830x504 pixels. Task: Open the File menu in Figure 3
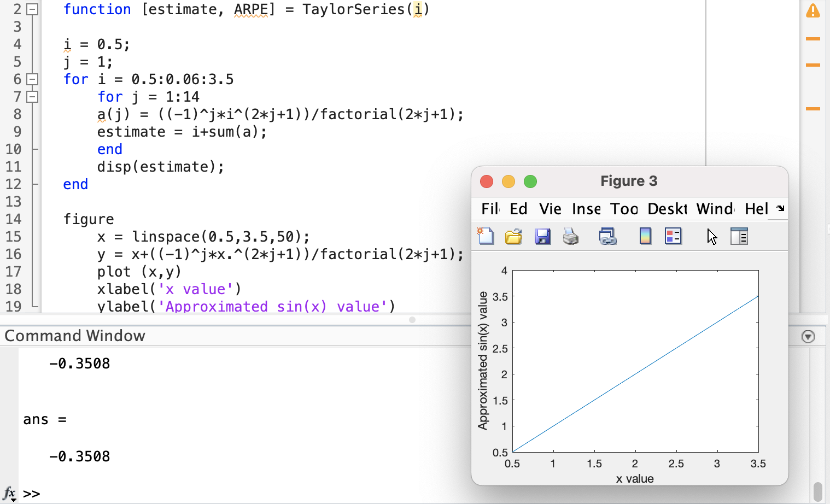pyautogui.click(x=490, y=209)
